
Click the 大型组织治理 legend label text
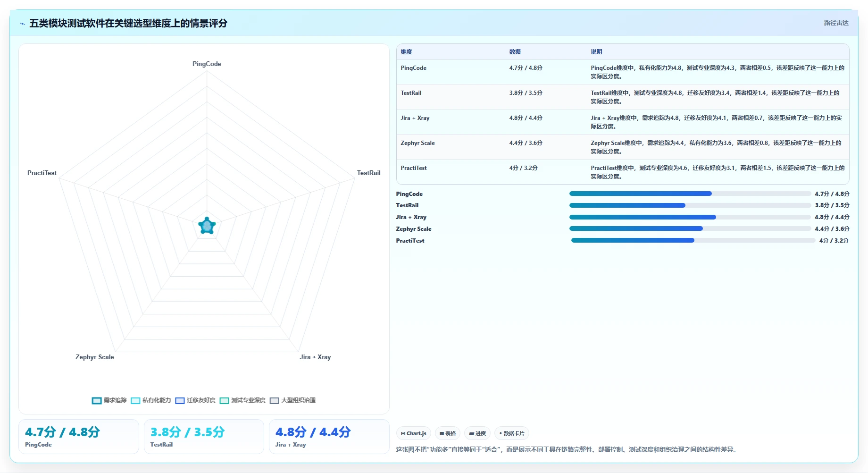(298, 400)
